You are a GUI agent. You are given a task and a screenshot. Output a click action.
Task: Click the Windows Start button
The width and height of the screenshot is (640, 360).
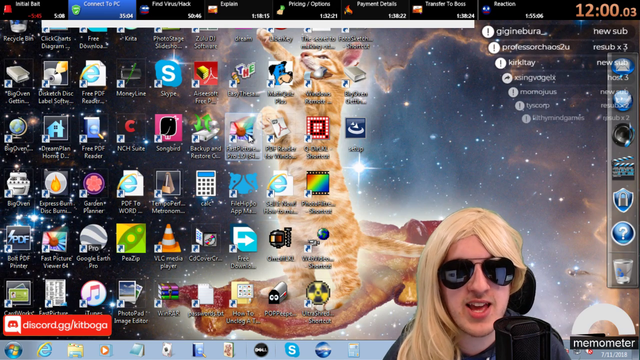point(13,350)
